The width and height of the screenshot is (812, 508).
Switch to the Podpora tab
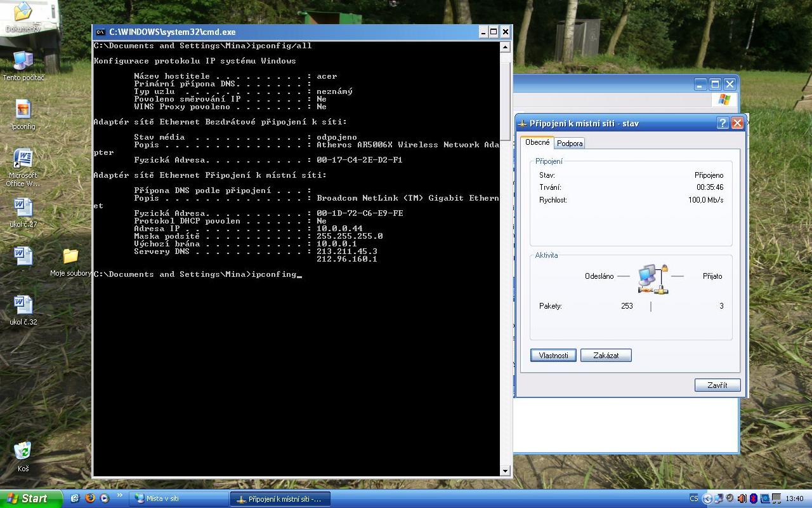click(x=570, y=144)
